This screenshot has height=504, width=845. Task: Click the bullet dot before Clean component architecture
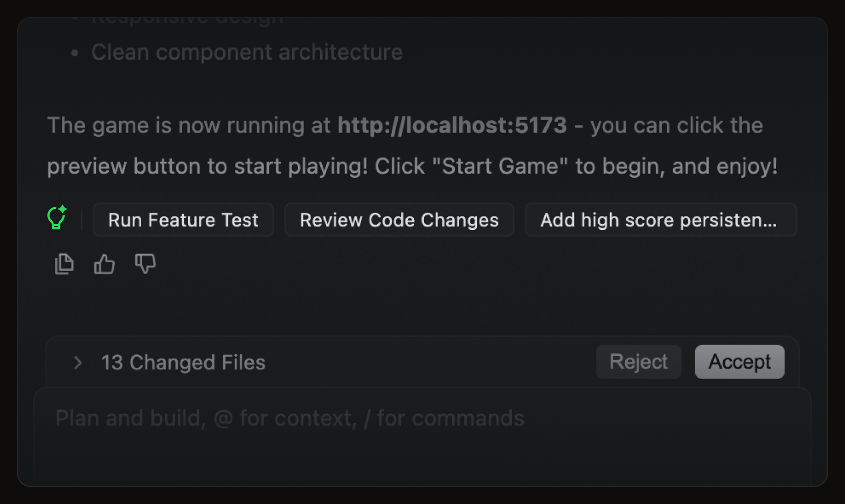[x=75, y=53]
